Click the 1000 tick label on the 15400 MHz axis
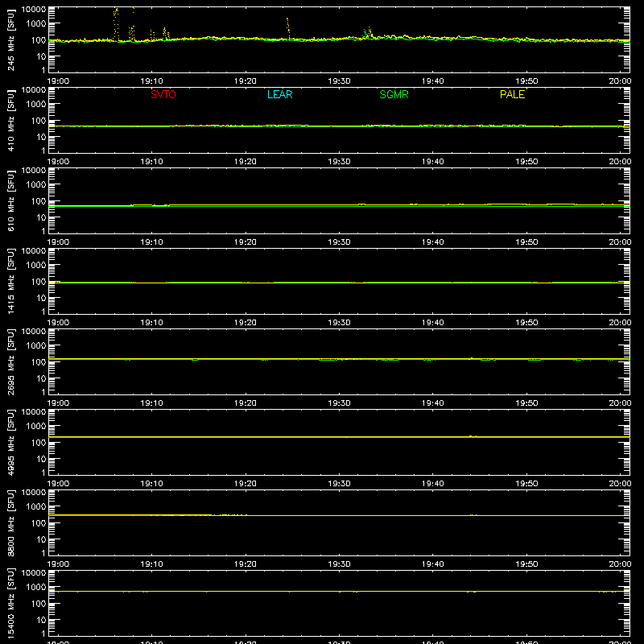644x644 pixels. coord(36,588)
